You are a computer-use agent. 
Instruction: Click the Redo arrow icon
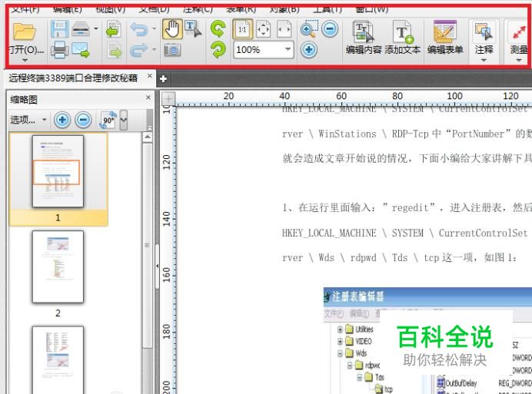[x=139, y=50]
